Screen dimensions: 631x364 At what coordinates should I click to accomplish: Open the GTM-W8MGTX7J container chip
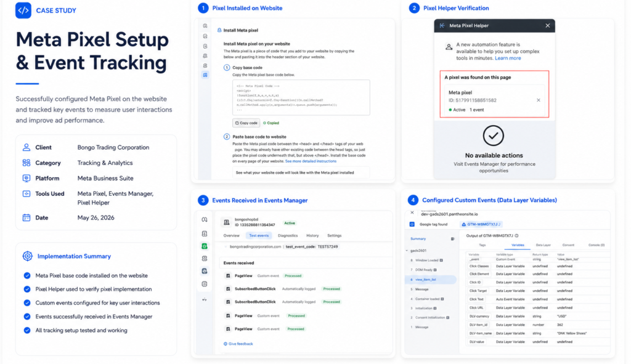coord(481,224)
